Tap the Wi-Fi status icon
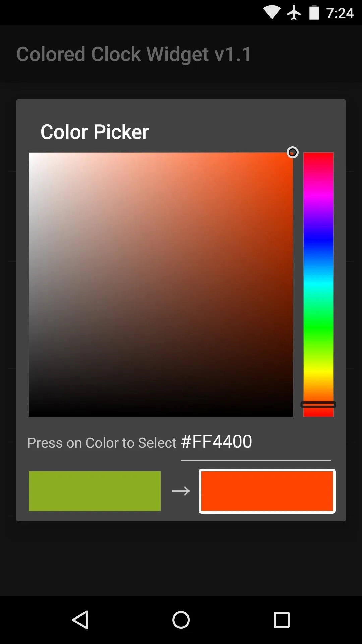Image resolution: width=362 pixels, height=644 pixels. [272, 12]
